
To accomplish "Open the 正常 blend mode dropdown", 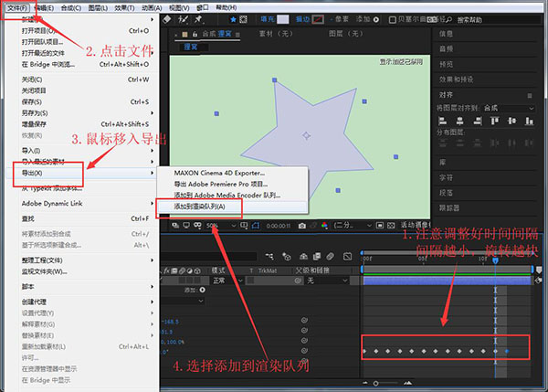I will 227,281.
